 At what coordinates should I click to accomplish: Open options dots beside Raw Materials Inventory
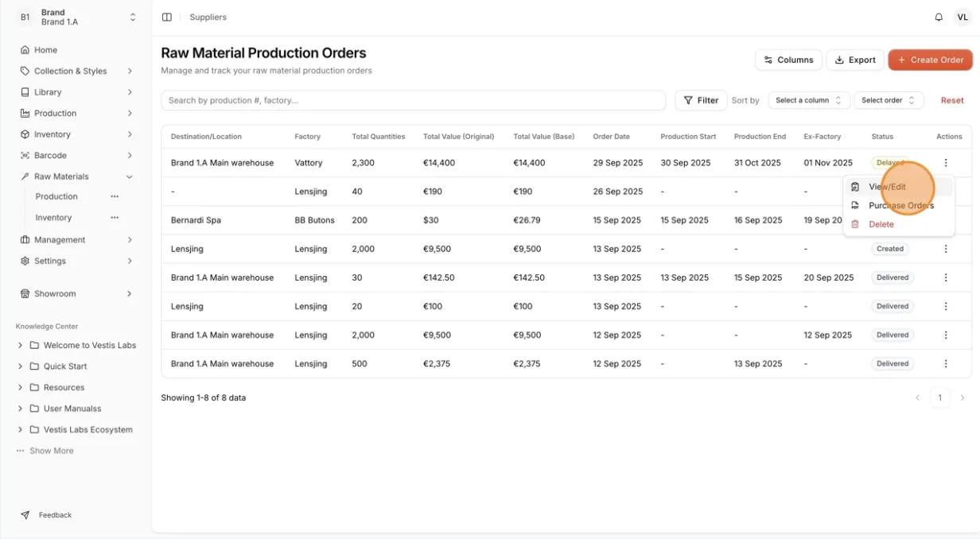(115, 218)
